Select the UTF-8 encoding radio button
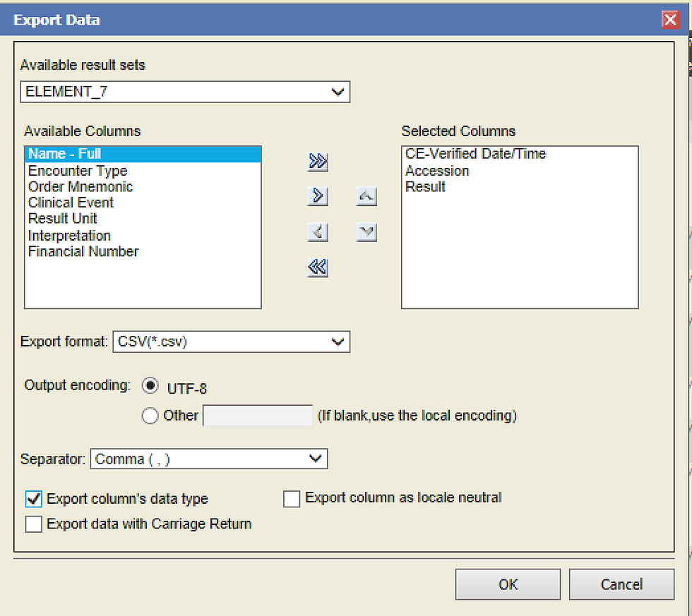The height and width of the screenshot is (616, 692). pyautogui.click(x=150, y=386)
